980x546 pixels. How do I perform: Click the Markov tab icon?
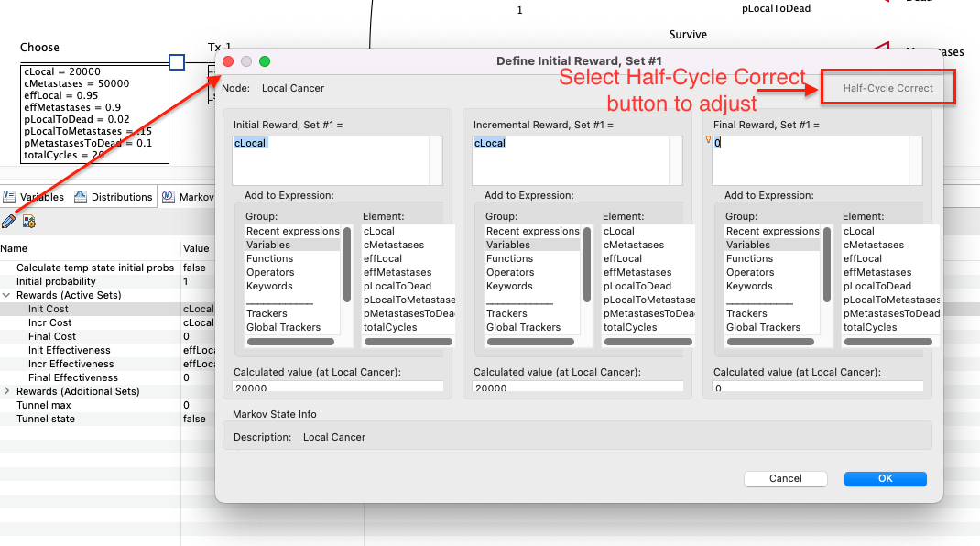169,197
